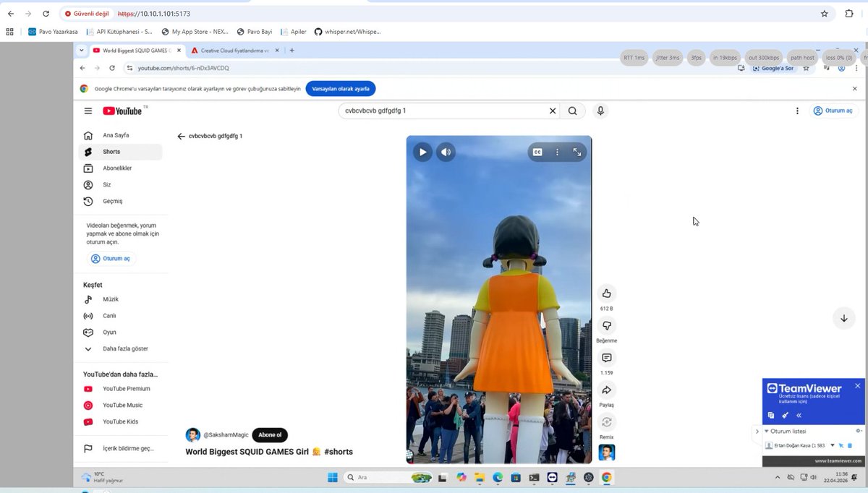Open the YouTube hamburger guide menu
Viewport: 868px width, 493px height.
click(88, 111)
